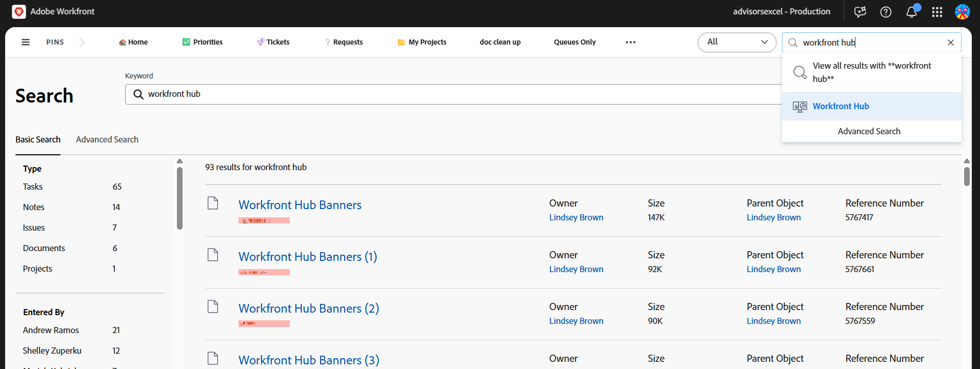Open the apps grid switcher
Image resolution: width=980 pixels, height=369 pixels.
click(937, 12)
